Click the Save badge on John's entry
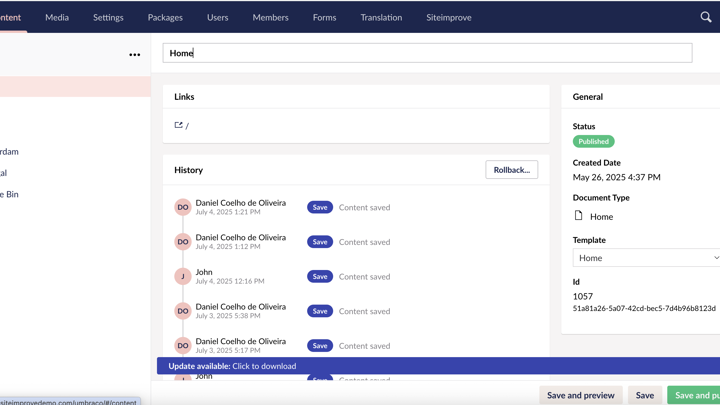 click(320, 277)
